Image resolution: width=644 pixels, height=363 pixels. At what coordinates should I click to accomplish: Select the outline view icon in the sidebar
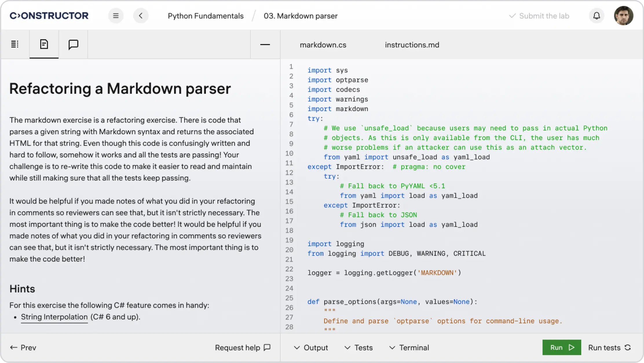[x=15, y=44]
